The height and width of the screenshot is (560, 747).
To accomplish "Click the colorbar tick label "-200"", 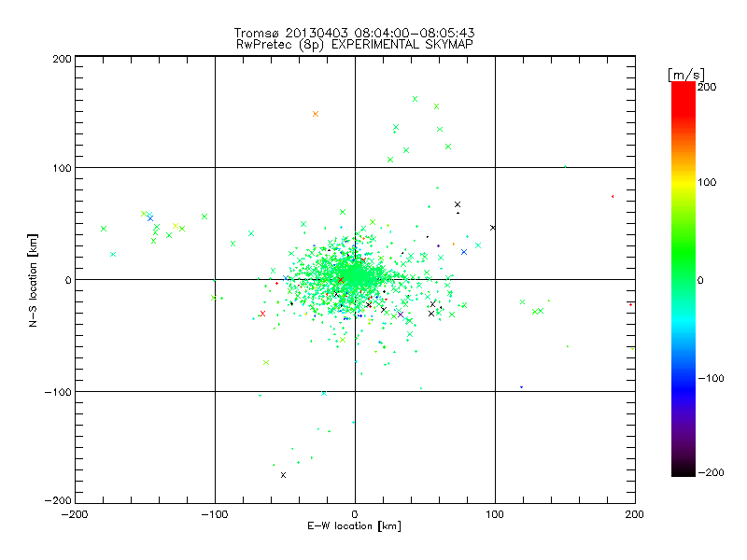I will tap(711, 472).
